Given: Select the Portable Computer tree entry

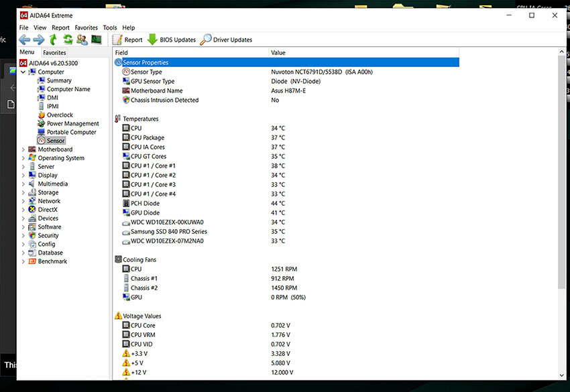Looking at the screenshot, I should point(71,133).
